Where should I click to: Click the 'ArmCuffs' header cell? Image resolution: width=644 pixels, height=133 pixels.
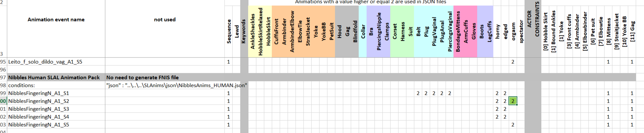(466, 31)
